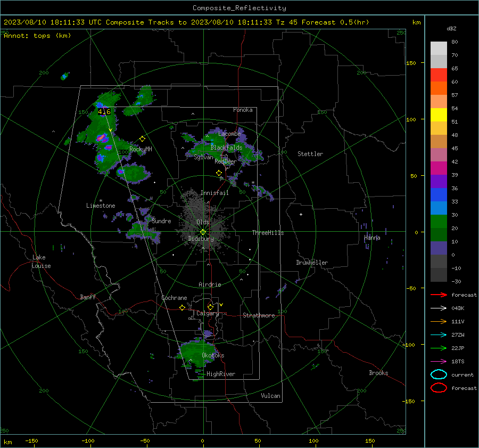
Task: Click the bright green 30 dBZ swatch
Action: (439, 222)
